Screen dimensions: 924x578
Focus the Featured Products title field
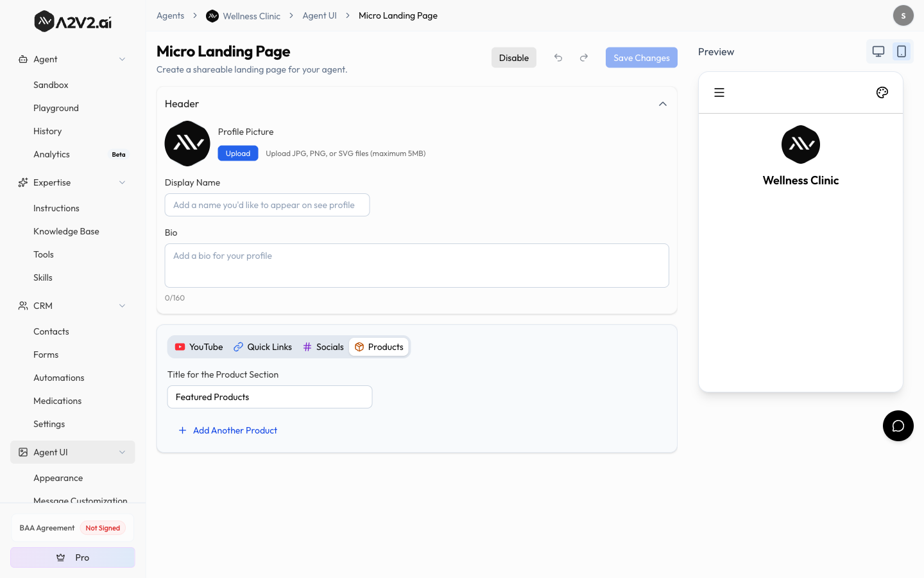pos(269,397)
